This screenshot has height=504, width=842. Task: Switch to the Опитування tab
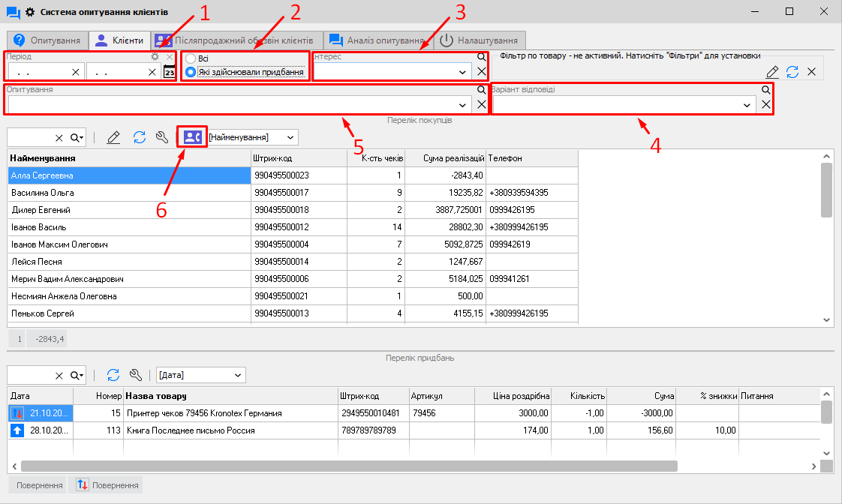point(47,40)
